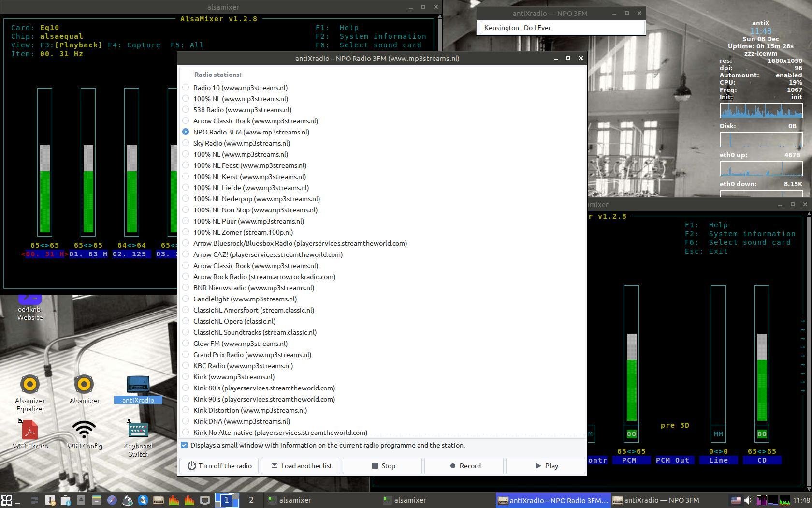Select the 100% NL Nederpop station
The image size is (812, 508).
pyautogui.click(x=186, y=199)
